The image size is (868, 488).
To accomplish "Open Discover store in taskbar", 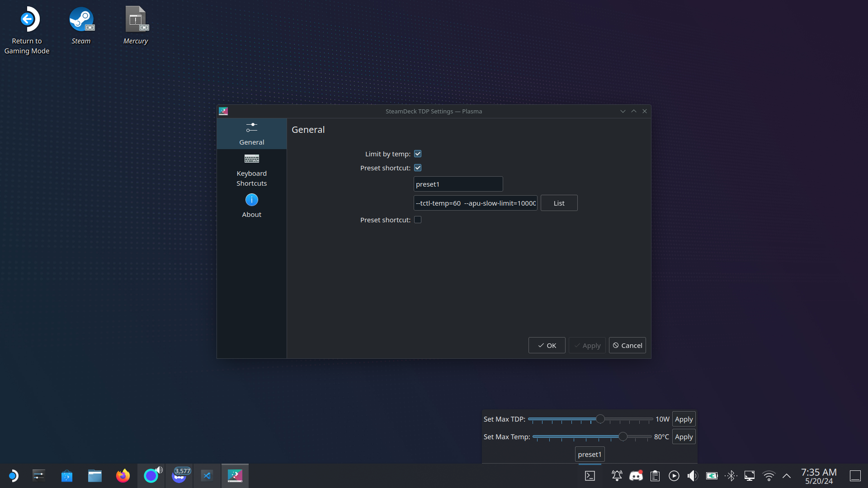I will pos(67,476).
